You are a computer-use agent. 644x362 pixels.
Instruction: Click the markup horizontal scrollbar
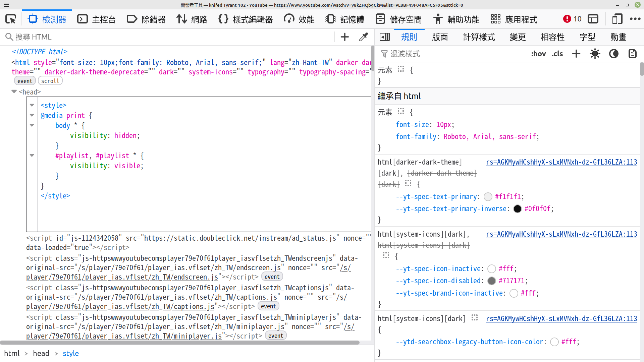180,343
